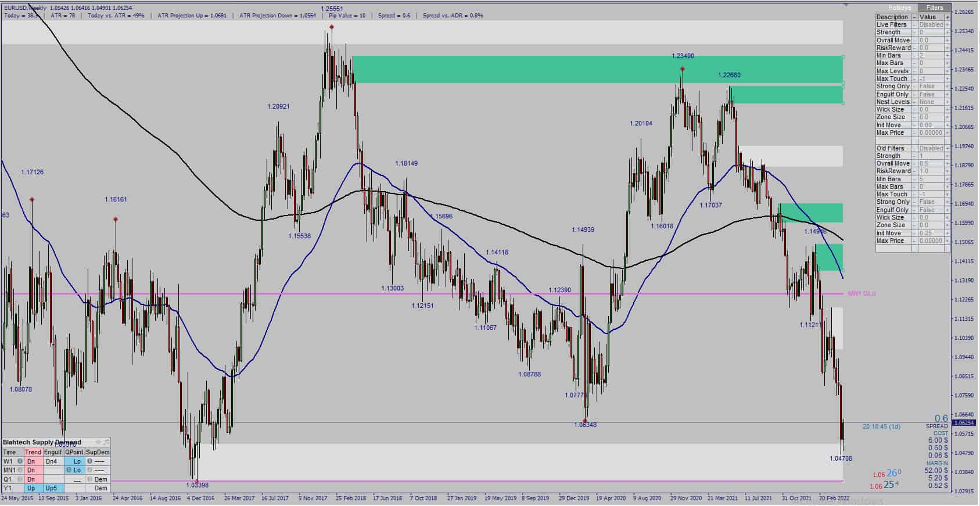Click the SupDem column header
980x506 pixels.
pyautogui.click(x=98, y=452)
